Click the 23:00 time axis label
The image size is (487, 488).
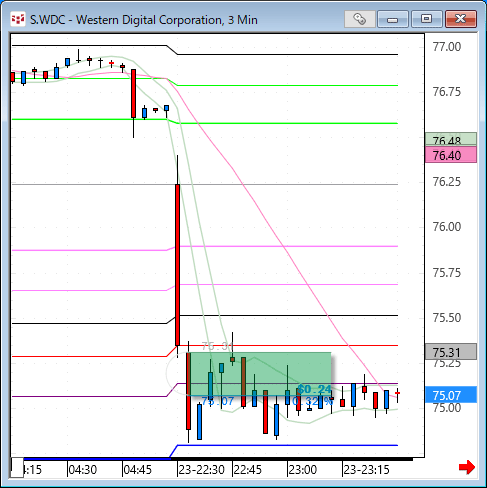pyautogui.click(x=302, y=470)
